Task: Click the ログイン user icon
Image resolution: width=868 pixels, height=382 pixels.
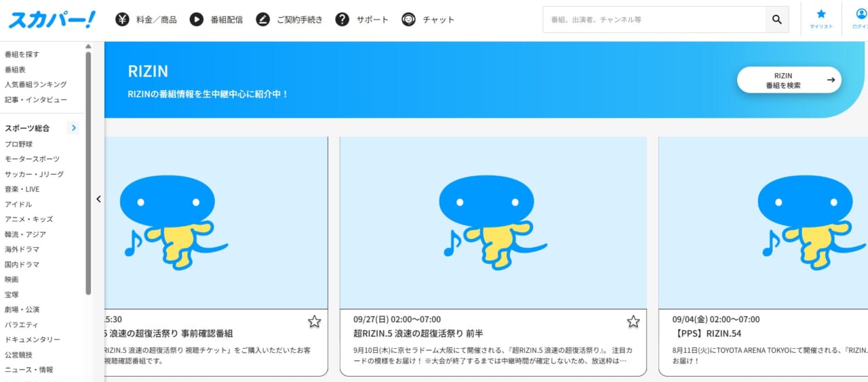Action: click(861, 14)
